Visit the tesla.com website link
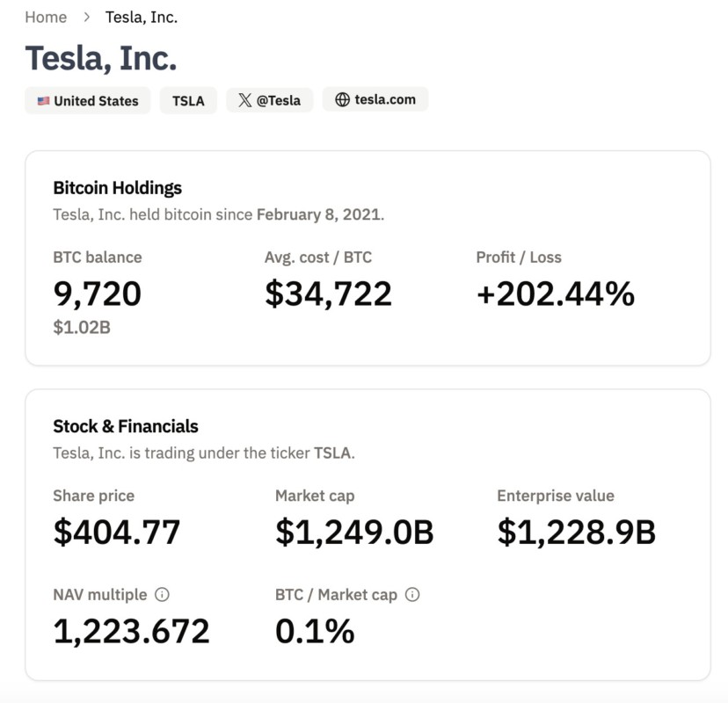 coord(385,99)
